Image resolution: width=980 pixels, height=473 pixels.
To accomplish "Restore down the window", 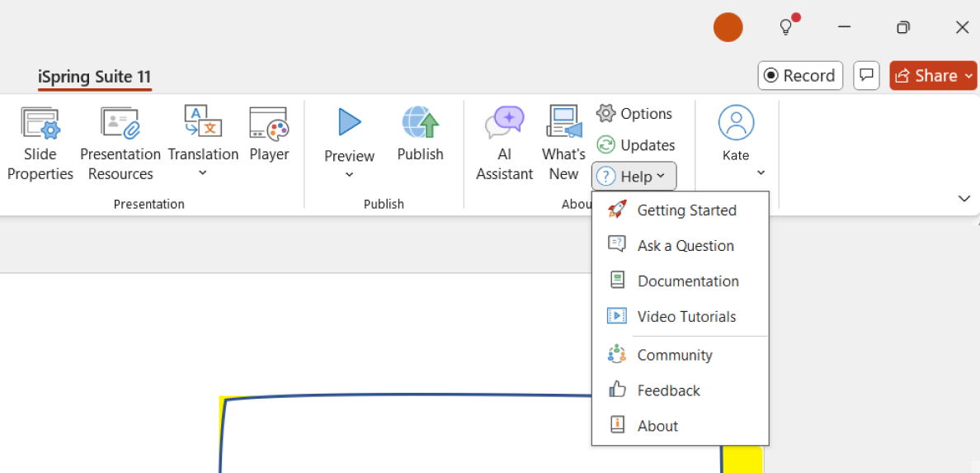I will coord(903,27).
